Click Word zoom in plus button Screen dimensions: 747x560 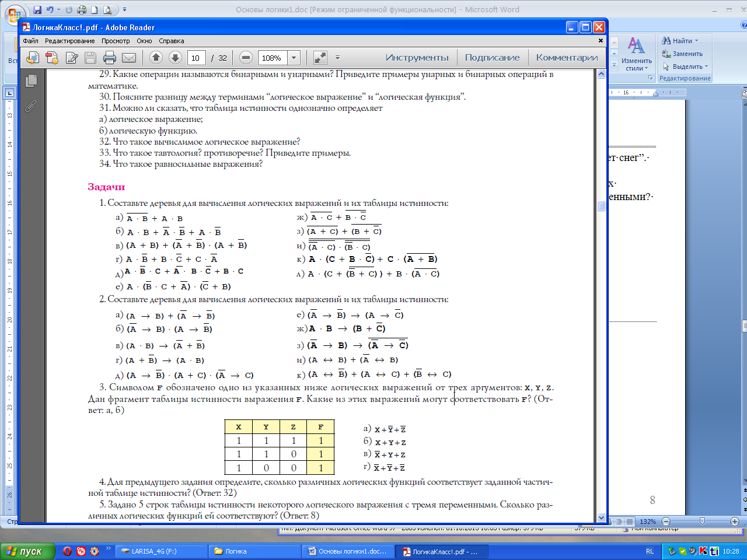pyautogui.click(x=734, y=521)
